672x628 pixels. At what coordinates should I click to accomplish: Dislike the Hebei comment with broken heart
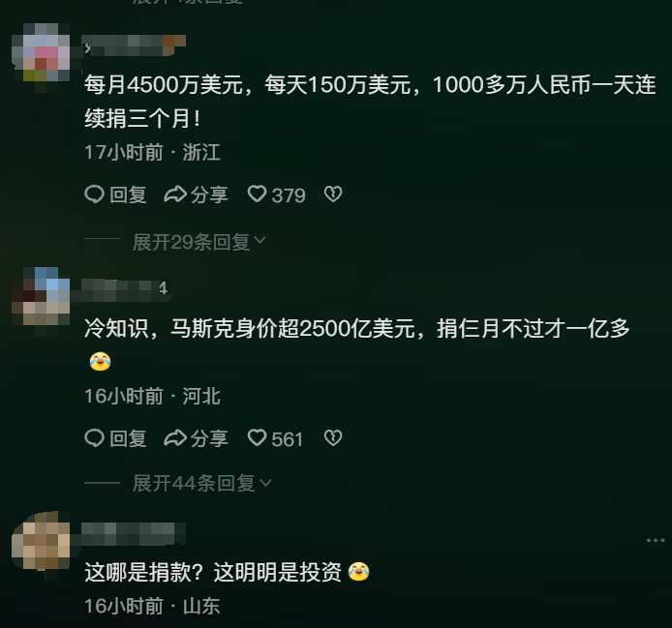pyautogui.click(x=333, y=437)
